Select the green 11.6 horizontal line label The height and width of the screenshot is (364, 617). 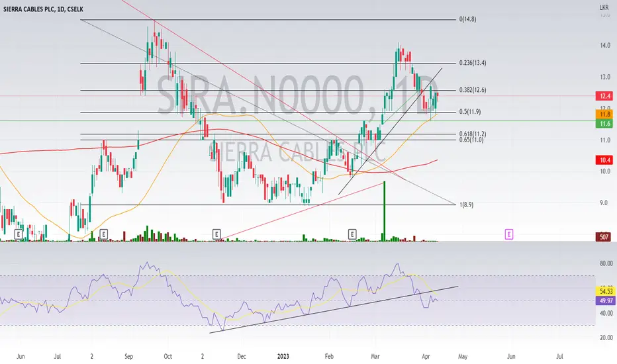605,124
